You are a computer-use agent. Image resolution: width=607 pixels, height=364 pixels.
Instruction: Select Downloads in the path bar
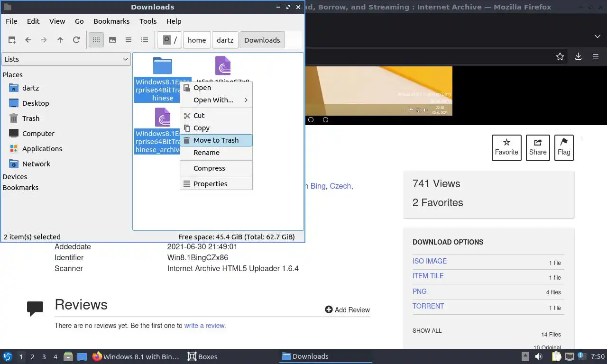(x=262, y=40)
